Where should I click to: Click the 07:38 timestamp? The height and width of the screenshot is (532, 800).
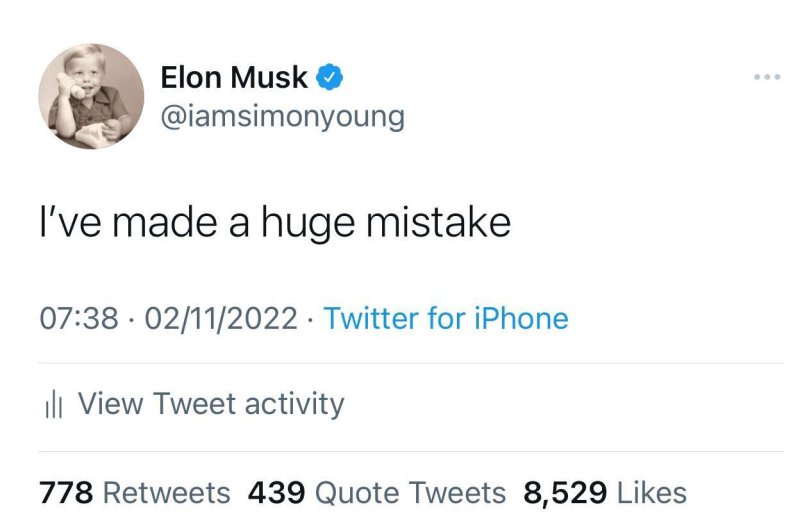tap(79, 319)
